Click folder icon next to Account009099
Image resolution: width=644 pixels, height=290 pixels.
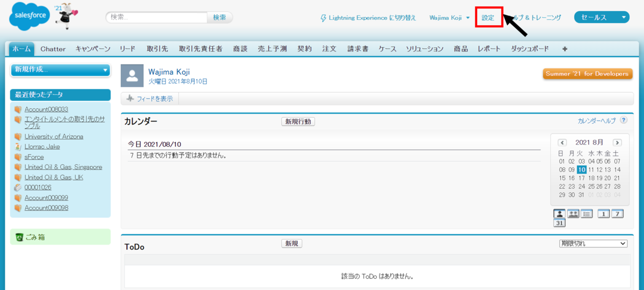(x=18, y=198)
